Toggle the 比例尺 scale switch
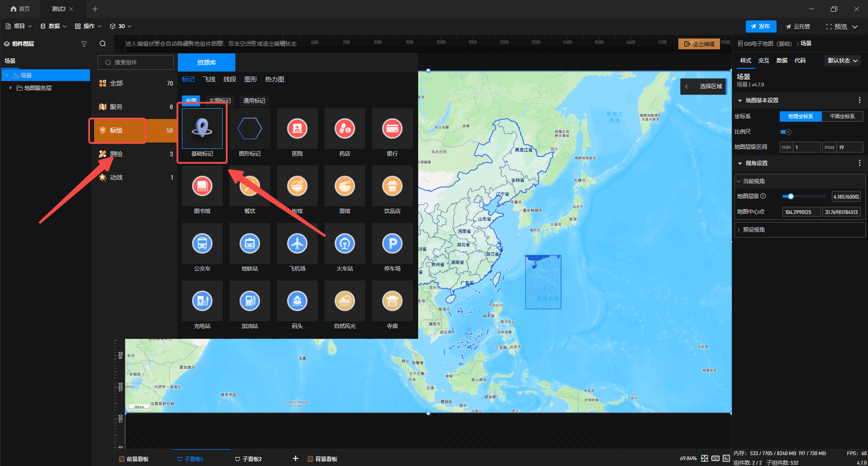The width and height of the screenshot is (868, 466). pos(786,132)
